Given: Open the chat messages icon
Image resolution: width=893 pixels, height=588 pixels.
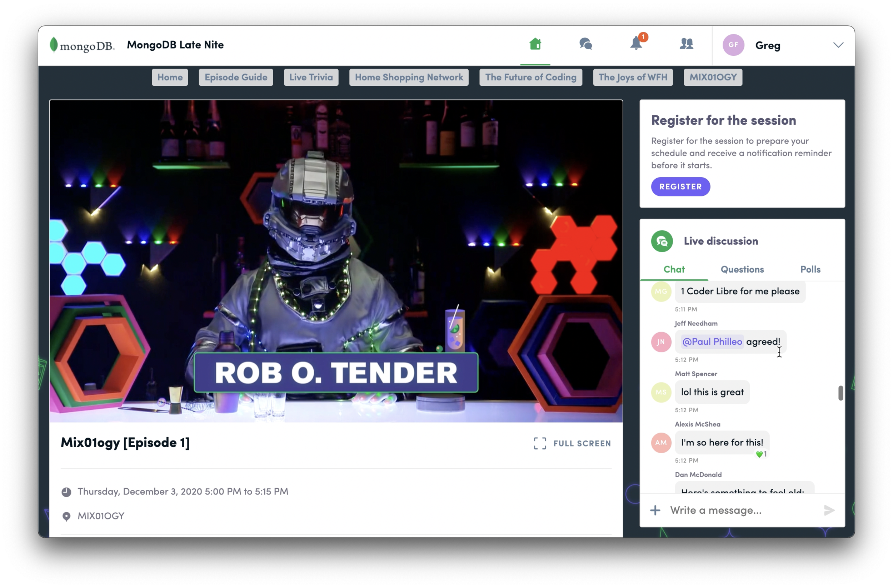Looking at the screenshot, I should coord(585,44).
